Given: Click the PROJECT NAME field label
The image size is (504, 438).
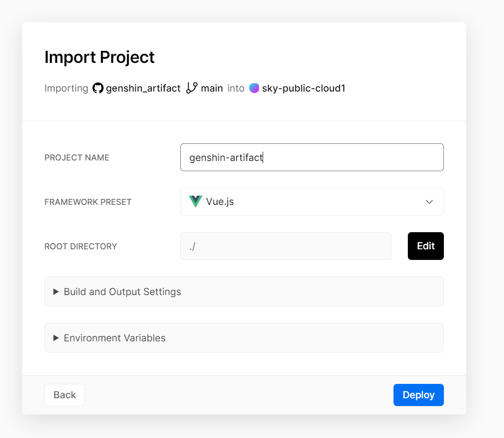Looking at the screenshot, I should (x=77, y=158).
